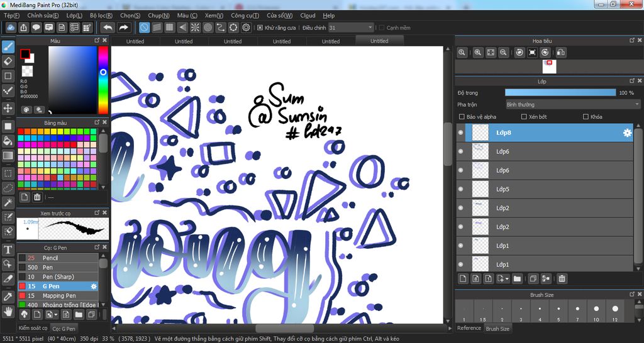Screen dimensions: 644x343
Task: Select layer Lớp5
Action: [x=545, y=189]
